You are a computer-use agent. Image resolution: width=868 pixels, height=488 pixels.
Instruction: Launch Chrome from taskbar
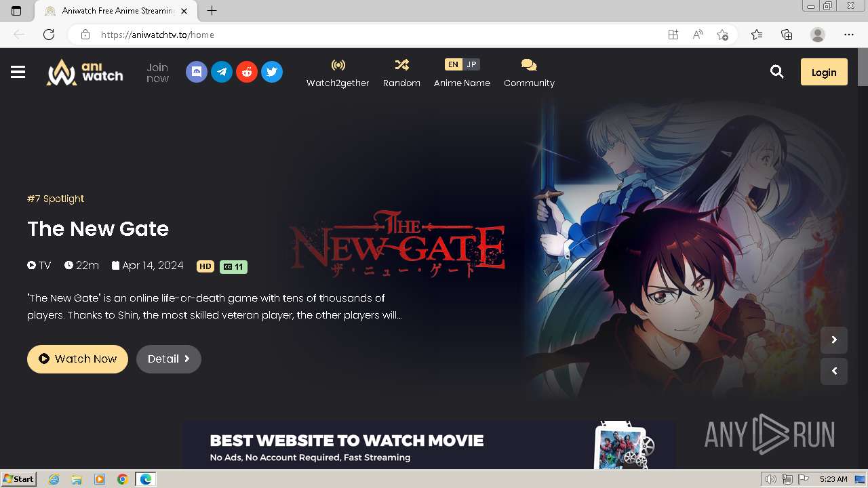tap(122, 479)
